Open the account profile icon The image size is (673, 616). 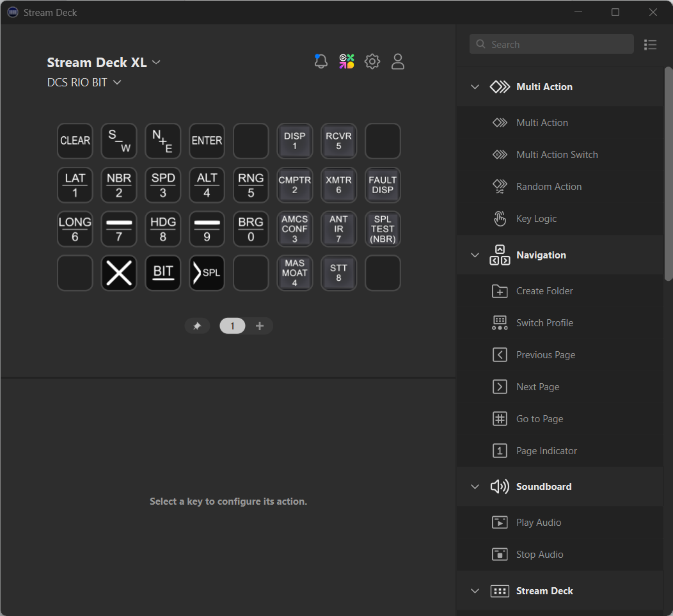pyautogui.click(x=397, y=61)
